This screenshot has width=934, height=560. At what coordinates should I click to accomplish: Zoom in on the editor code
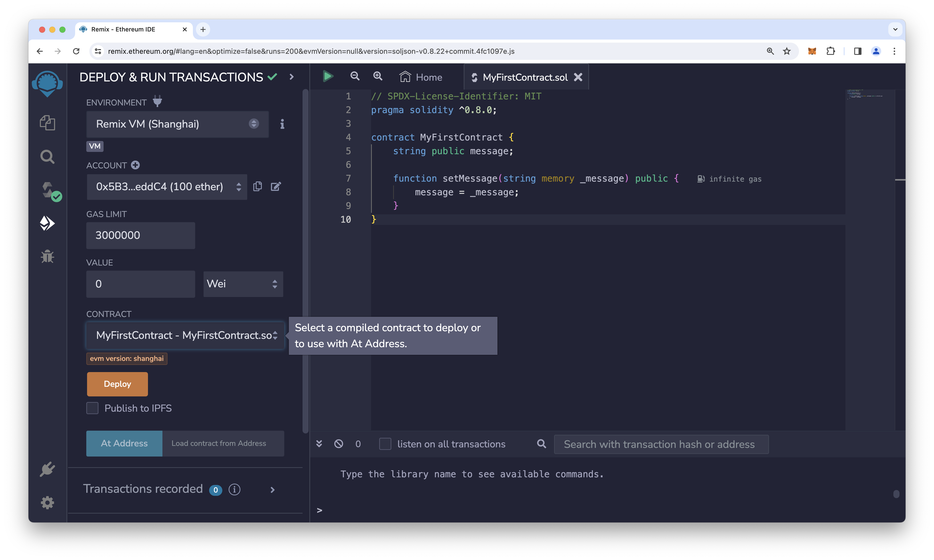378,76
